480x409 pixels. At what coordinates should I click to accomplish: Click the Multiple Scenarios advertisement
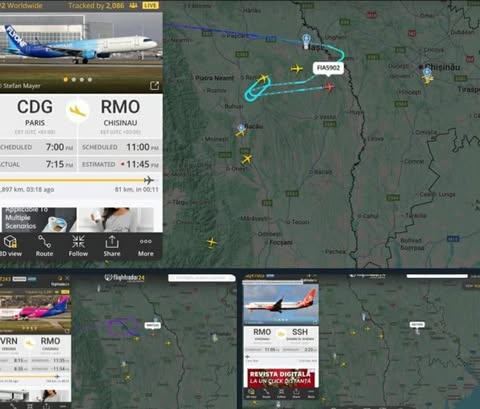(x=39, y=219)
